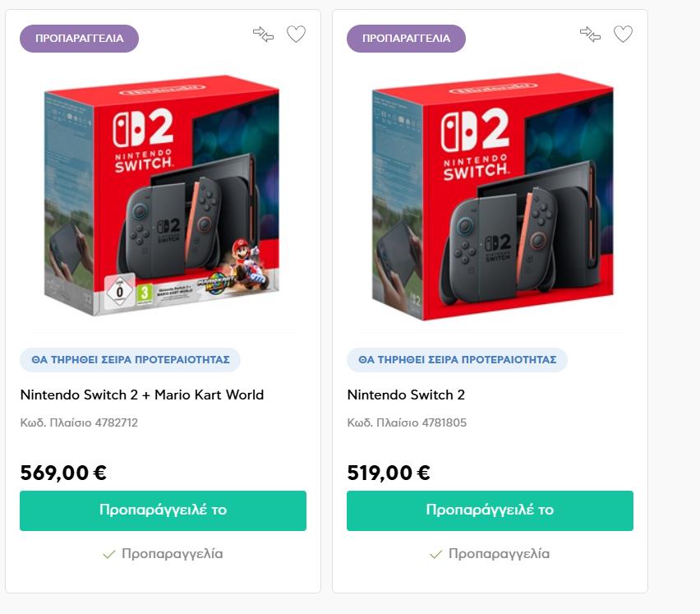Toggle comparison for the standalone Nintendo Switch 2

[x=590, y=35]
